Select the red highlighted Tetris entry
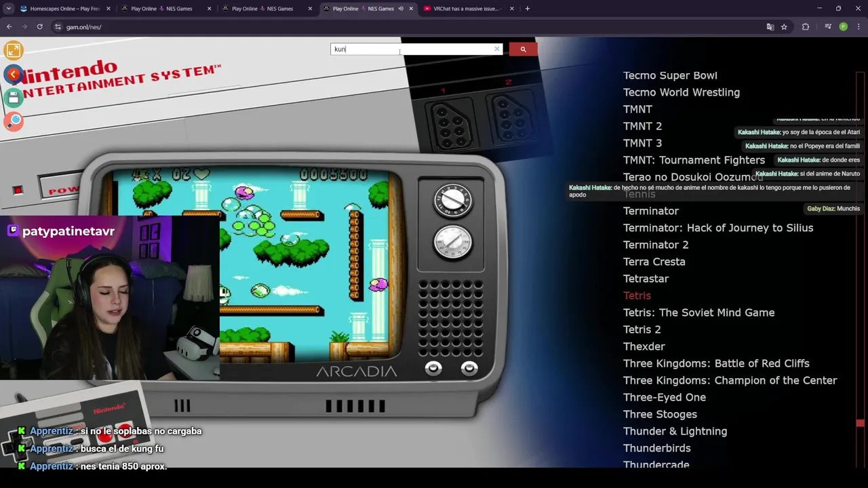Viewport: 868px width, 488px height. [637, 296]
